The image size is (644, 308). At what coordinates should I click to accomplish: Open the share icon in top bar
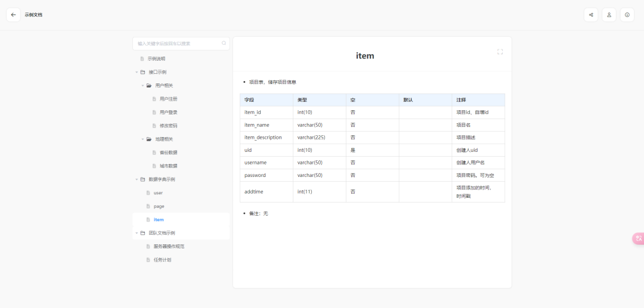point(591,15)
